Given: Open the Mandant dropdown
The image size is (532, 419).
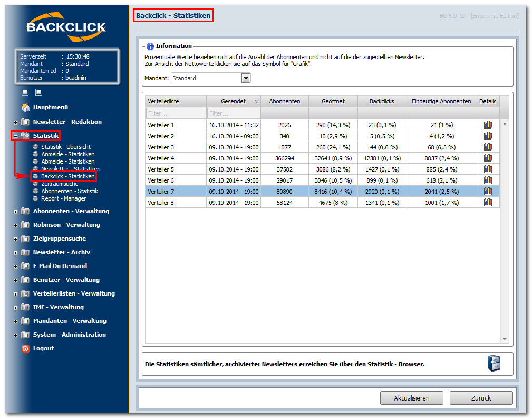Looking at the screenshot, I should click(246, 78).
